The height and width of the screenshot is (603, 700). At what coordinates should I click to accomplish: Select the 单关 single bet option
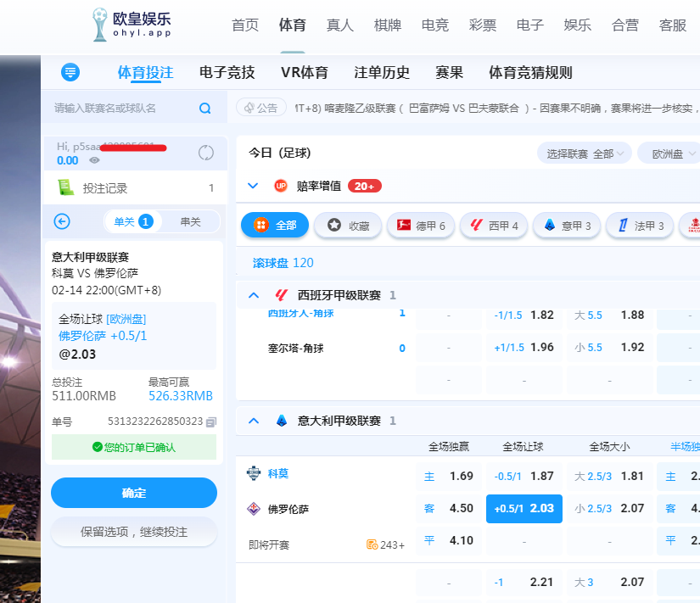[x=132, y=221]
